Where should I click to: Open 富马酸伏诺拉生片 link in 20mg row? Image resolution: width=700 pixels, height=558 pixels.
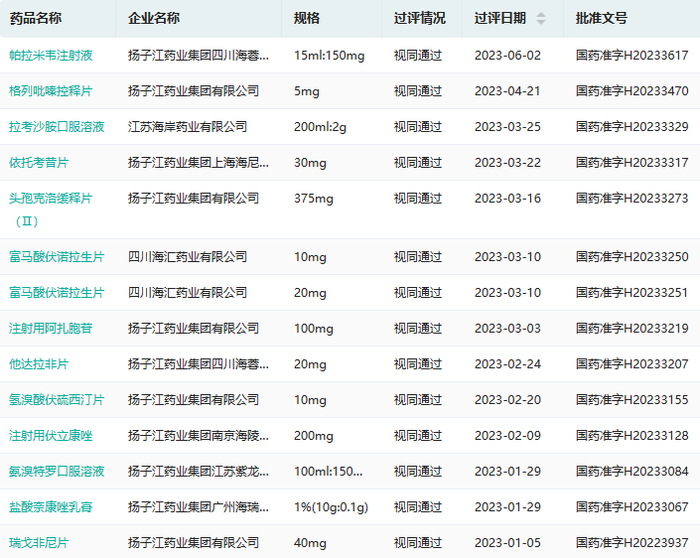57,292
